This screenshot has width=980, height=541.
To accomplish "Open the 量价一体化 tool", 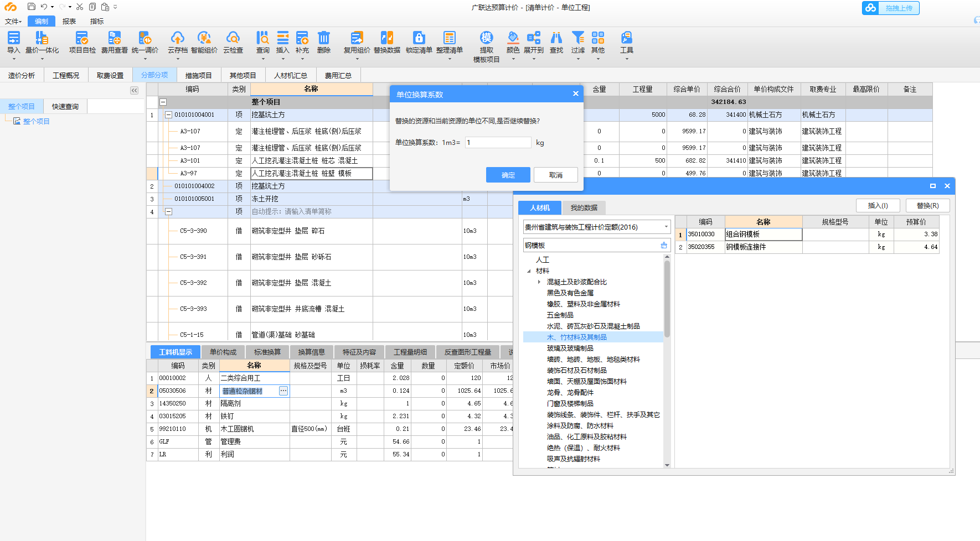I will pos(42,38).
